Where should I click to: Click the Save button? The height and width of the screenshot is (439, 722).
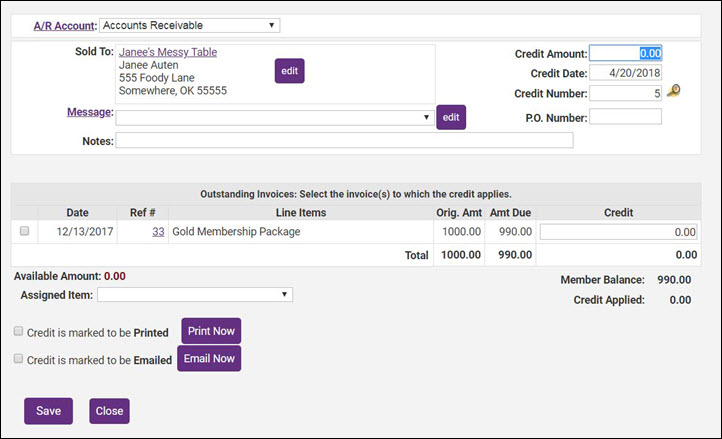(x=48, y=411)
